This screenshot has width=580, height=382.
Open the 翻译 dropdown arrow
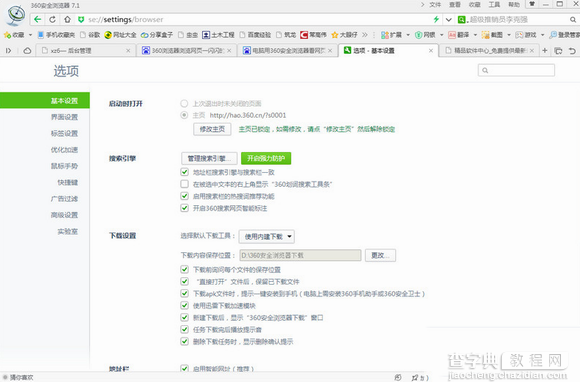click(475, 35)
